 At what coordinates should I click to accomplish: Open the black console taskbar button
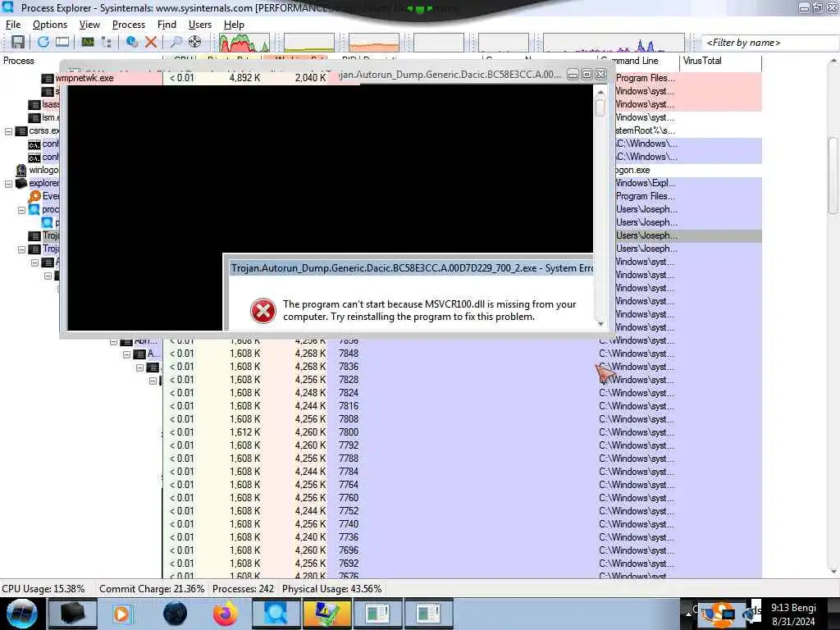pos(73,614)
